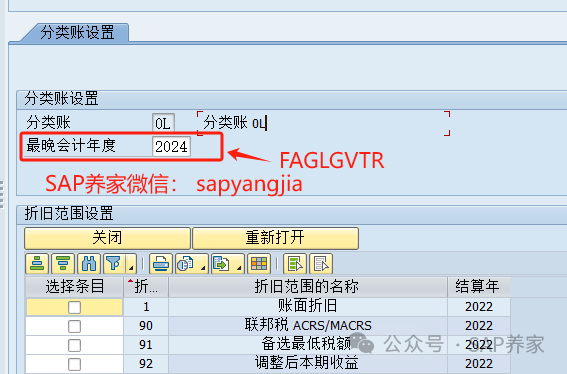This screenshot has width=567, height=374.
Task: Open the Views dropdown button
Action: 192,264
